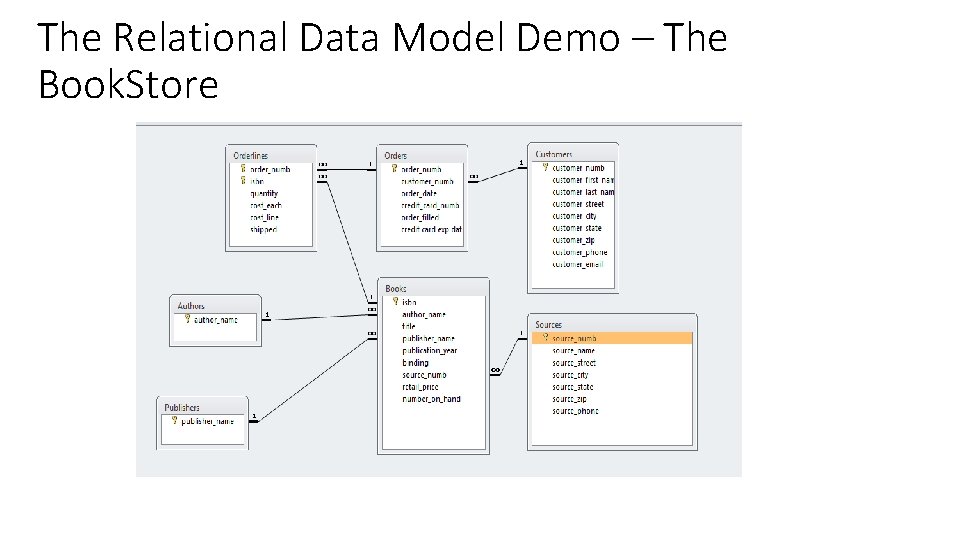Select author_name field in Books table

pyautogui.click(x=424, y=314)
